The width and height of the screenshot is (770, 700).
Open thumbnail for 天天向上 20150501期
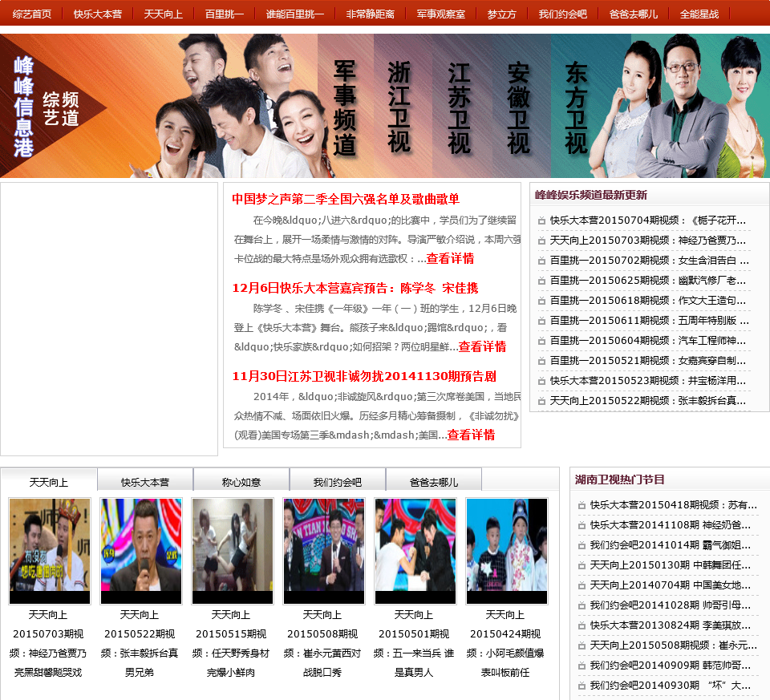pos(415,551)
